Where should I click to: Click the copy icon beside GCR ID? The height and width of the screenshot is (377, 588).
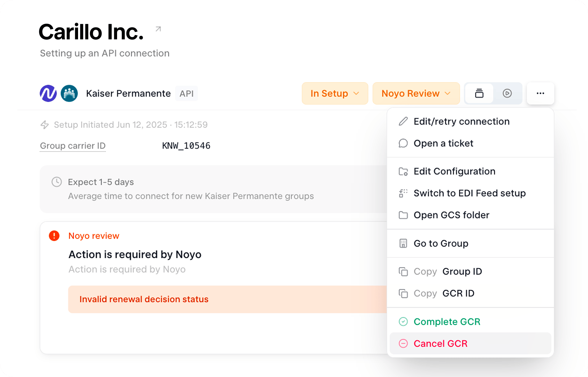pyautogui.click(x=403, y=293)
